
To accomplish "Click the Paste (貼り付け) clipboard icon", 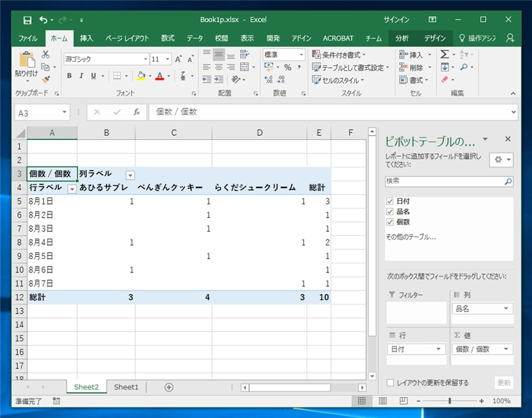I will click(27, 62).
